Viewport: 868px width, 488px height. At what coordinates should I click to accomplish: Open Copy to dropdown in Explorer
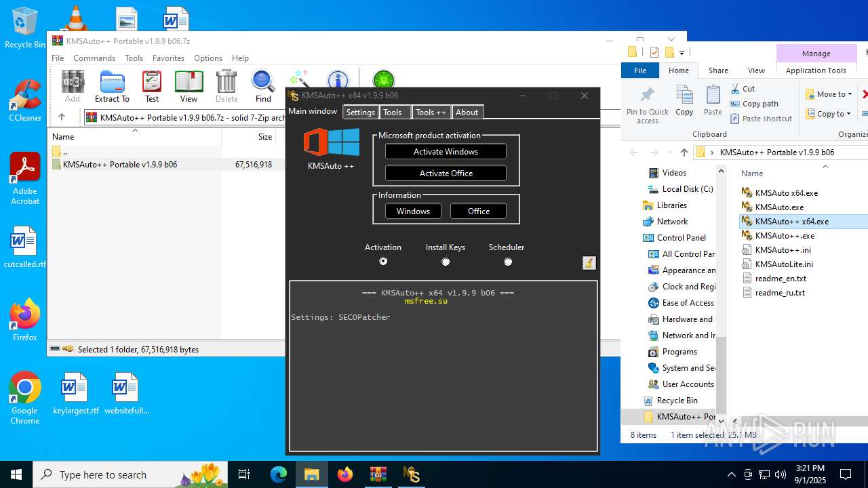829,114
